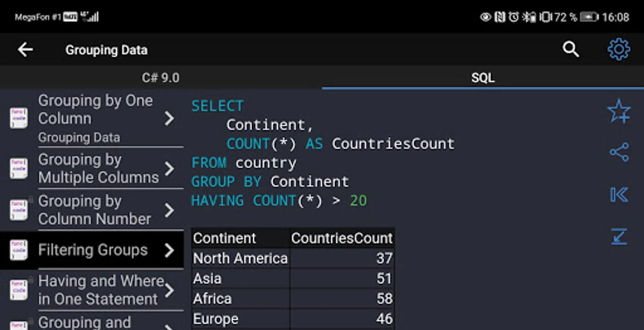Tap the value 37 in the table

coord(384,258)
